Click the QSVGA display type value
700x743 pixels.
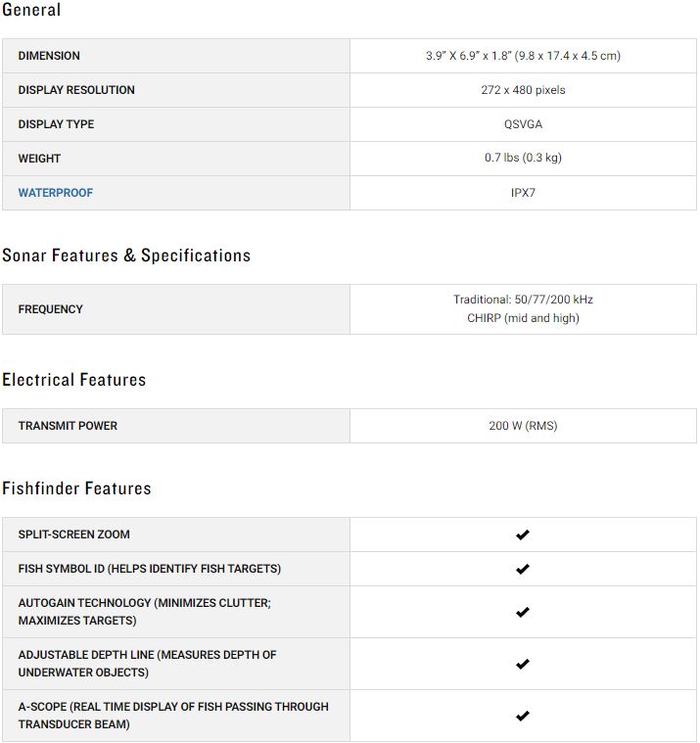[x=523, y=124]
